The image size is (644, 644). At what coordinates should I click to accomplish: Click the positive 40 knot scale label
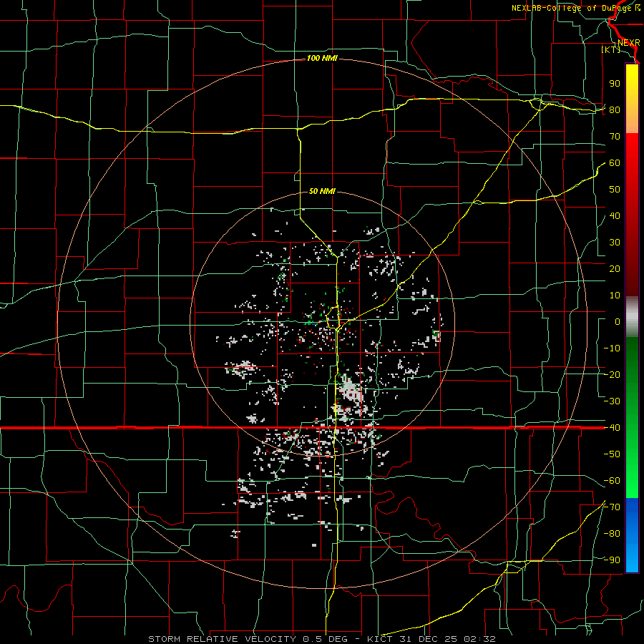click(x=615, y=216)
